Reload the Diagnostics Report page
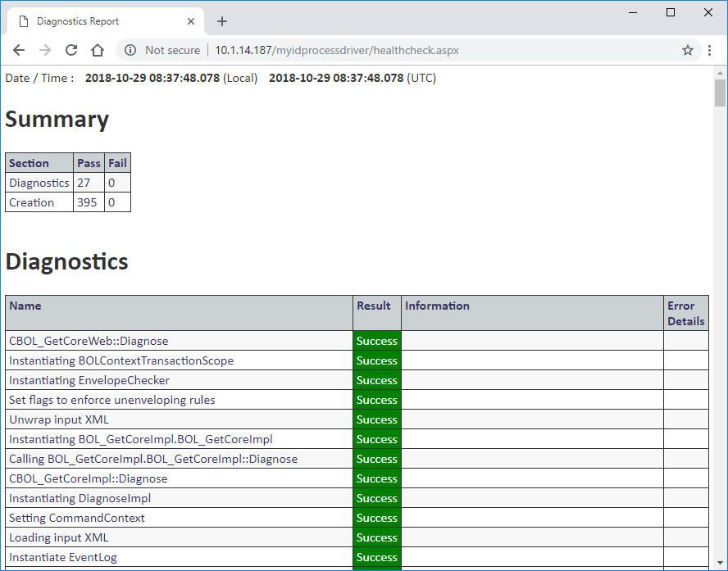Viewport: 728px width, 571px height. coord(71,50)
